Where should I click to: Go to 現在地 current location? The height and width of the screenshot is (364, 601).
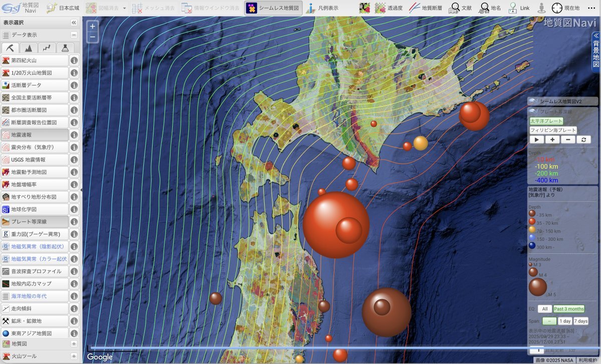[x=566, y=8]
